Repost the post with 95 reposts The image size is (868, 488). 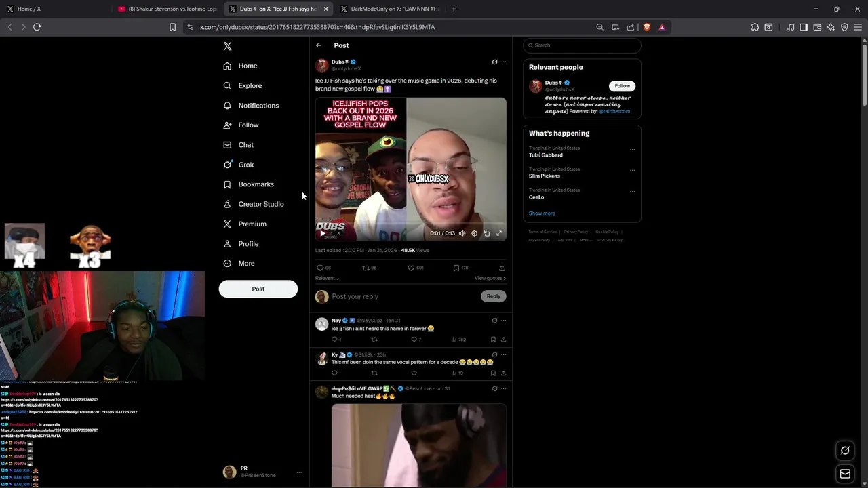[x=369, y=268]
